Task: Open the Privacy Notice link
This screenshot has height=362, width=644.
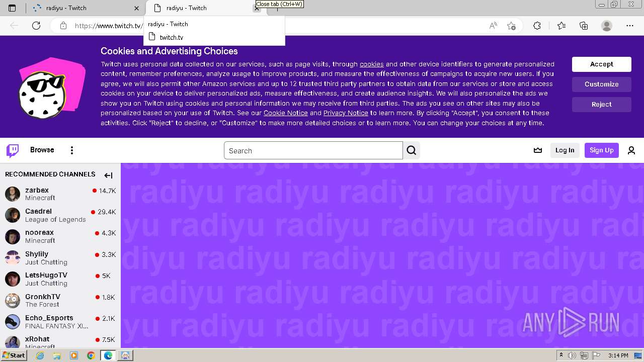Action: pyautogui.click(x=346, y=113)
